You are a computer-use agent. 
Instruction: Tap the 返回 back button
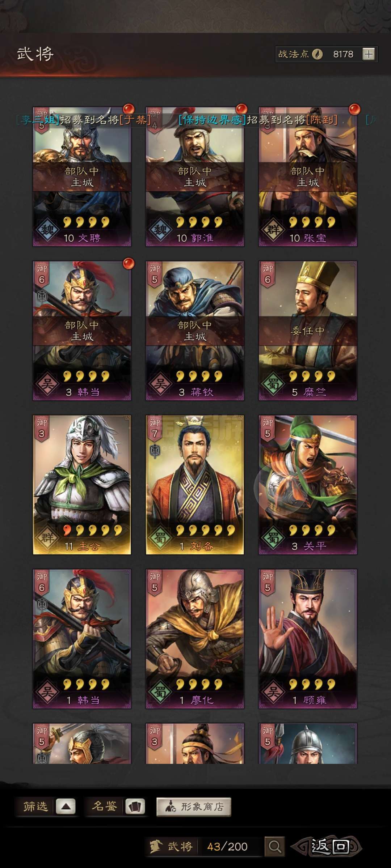(x=328, y=846)
